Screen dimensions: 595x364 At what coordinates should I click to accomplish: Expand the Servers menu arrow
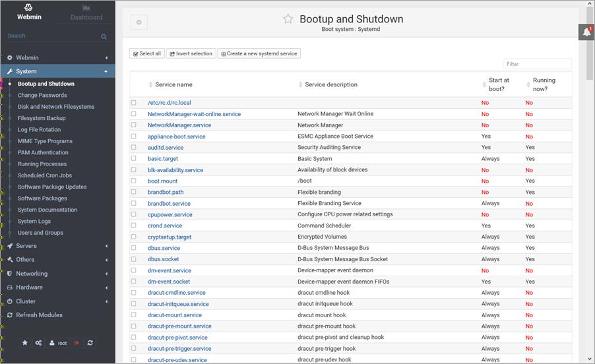click(107, 246)
